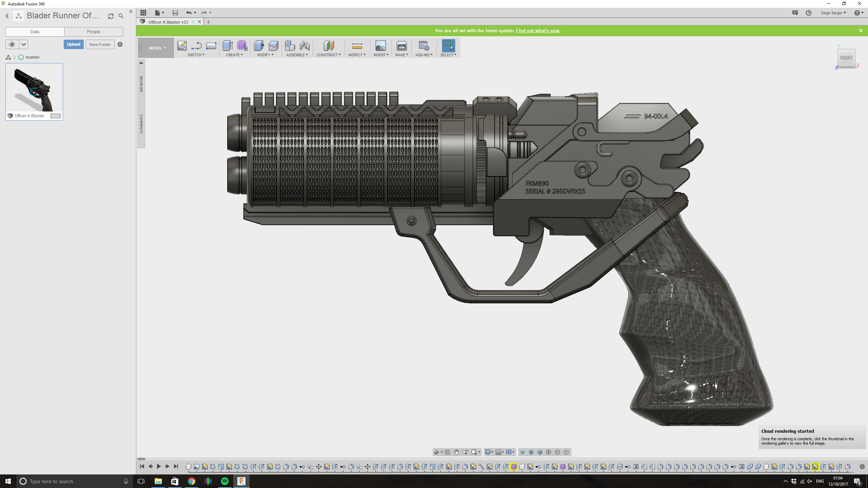Refresh the data panel
This screenshot has width=868, height=488.
pyautogui.click(x=111, y=16)
